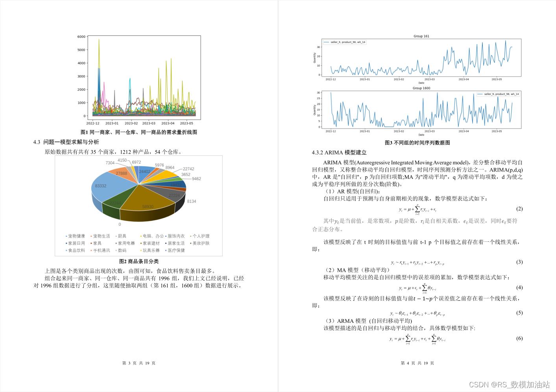Select the line （2）MA 模型（移动平均）
556x392 pixels.
pyautogui.click(x=357, y=270)
